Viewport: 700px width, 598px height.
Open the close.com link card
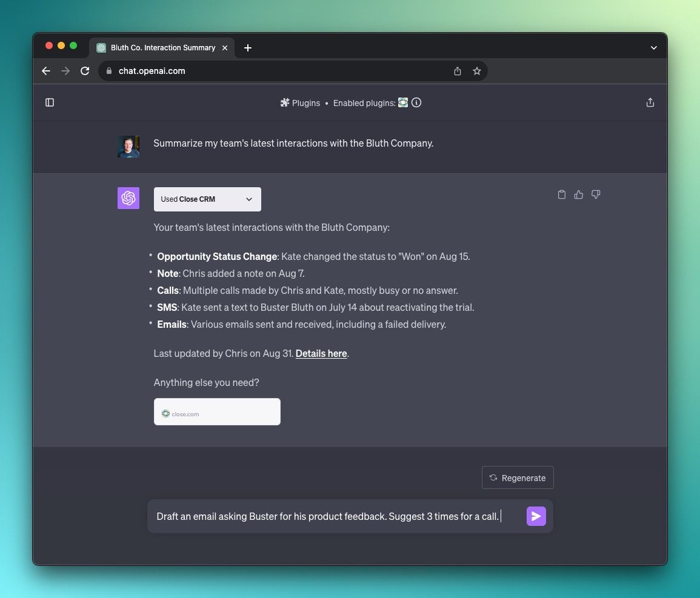pyautogui.click(x=217, y=411)
